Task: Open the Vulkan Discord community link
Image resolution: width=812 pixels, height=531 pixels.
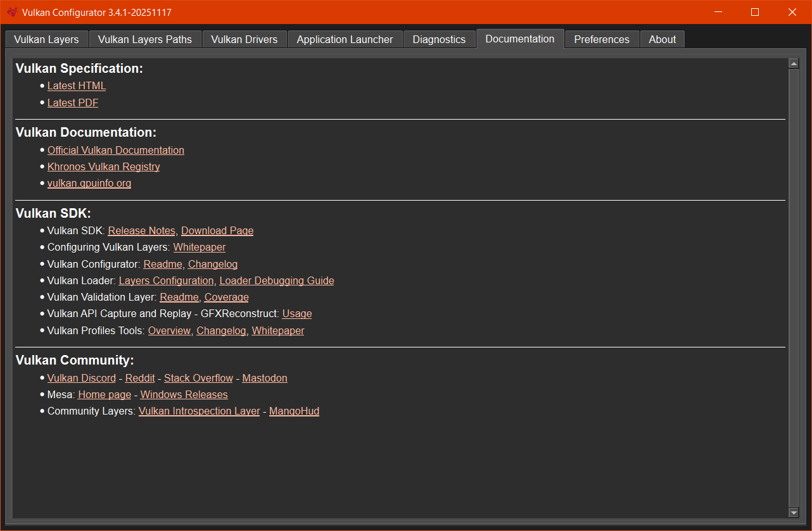Action: [x=82, y=378]
